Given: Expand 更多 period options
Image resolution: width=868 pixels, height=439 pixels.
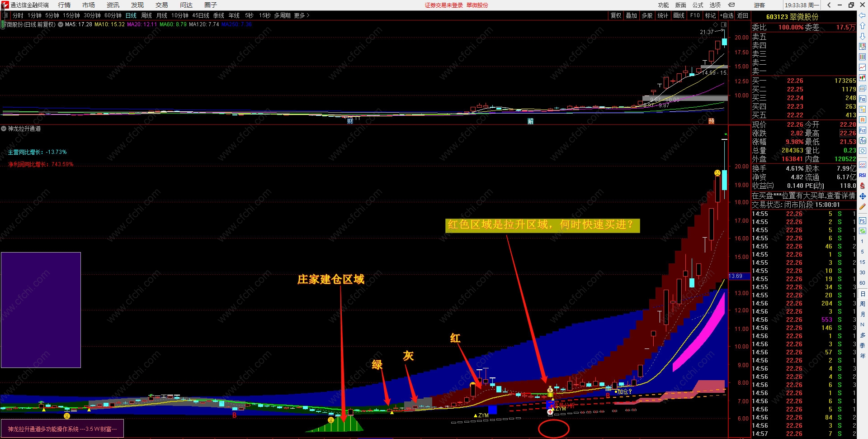Looking at the screenshot, I should point(302,15).
